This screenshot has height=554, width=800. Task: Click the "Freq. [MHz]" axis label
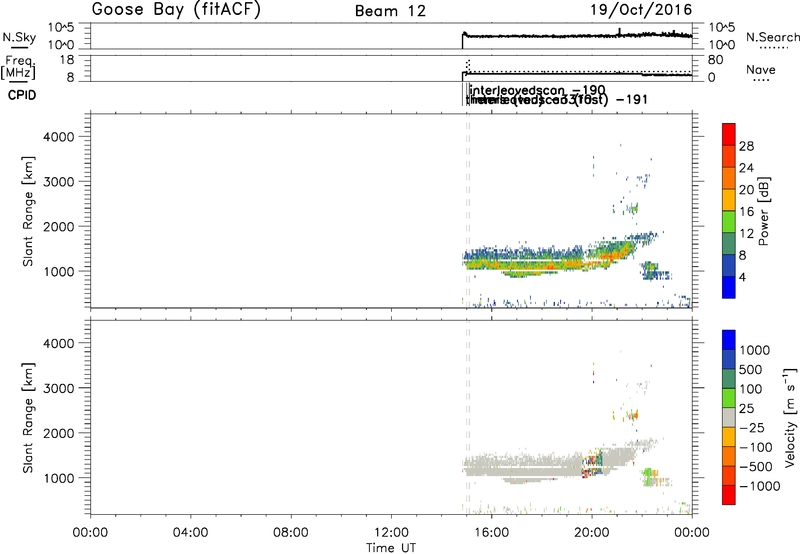pyautogui.click(x=19, y=67)
